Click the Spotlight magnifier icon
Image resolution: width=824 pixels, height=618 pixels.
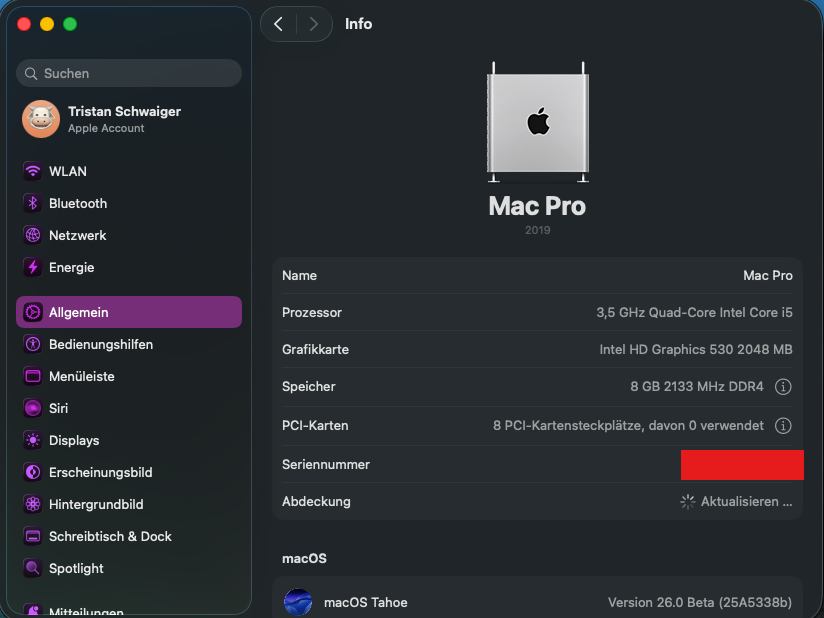pos(33,568)
